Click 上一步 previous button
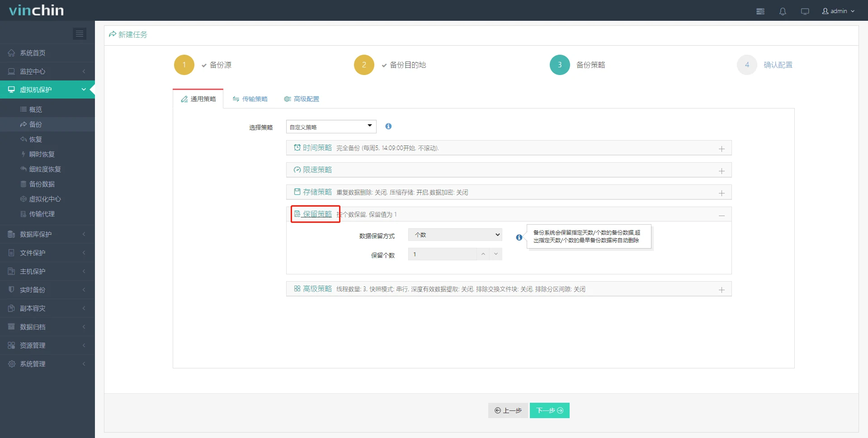 coord(508,410)
